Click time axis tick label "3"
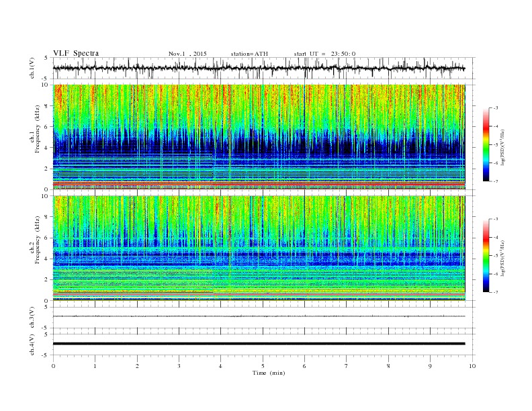The image size is (532, 411). coord(179,366)
